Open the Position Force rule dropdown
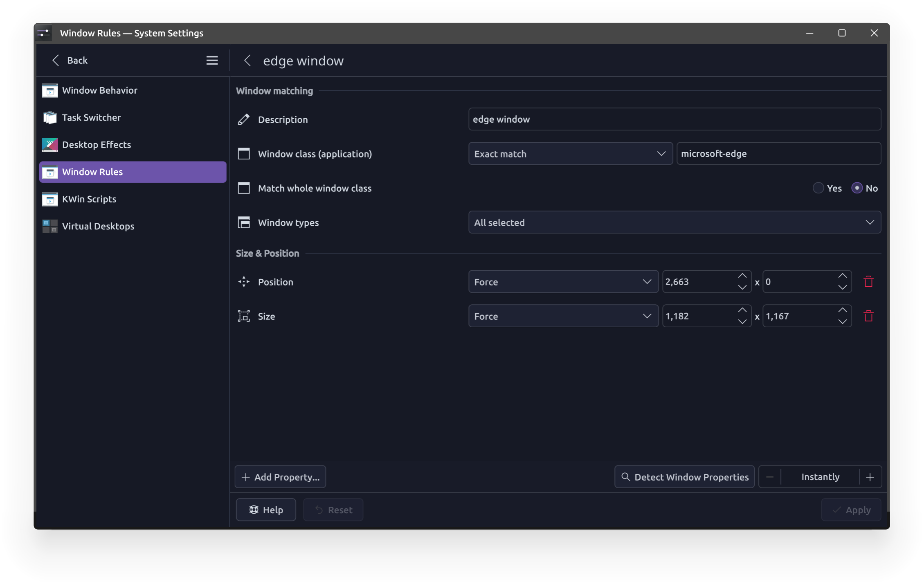The image size is (924, 584). [563, 282]
